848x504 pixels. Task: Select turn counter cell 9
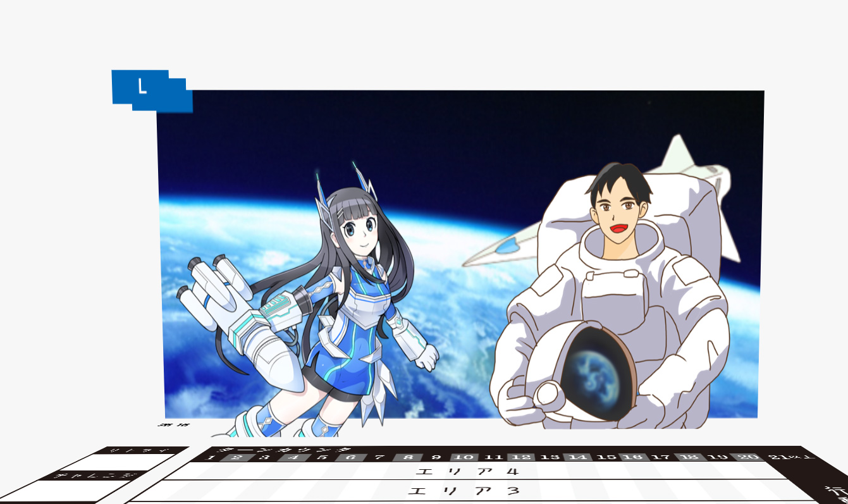tap(436, 457)
